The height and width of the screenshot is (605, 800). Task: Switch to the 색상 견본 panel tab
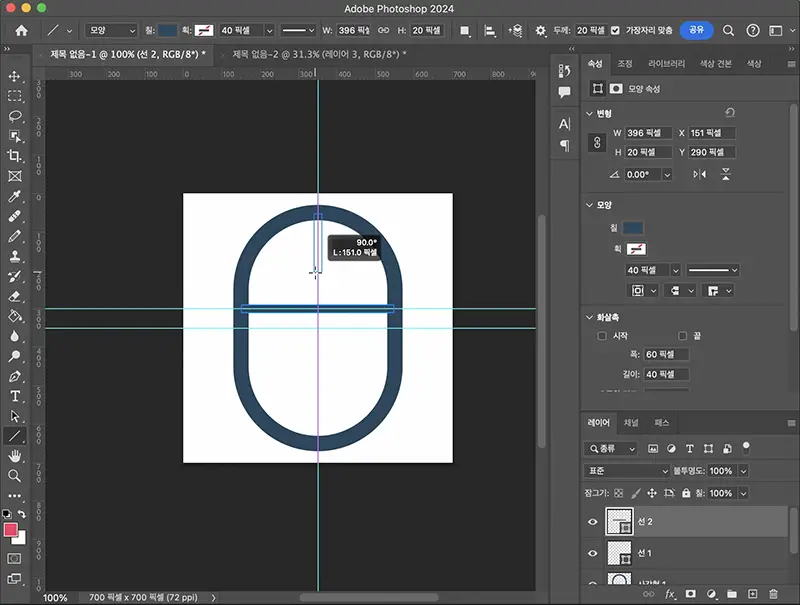(x=715, y=64)
